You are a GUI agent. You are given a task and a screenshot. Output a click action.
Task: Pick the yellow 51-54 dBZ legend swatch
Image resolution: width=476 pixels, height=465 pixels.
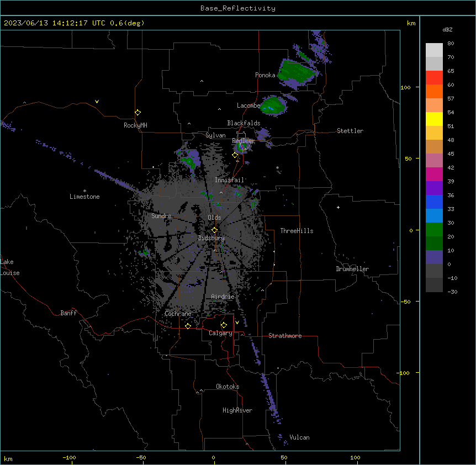tap(434, 119)
